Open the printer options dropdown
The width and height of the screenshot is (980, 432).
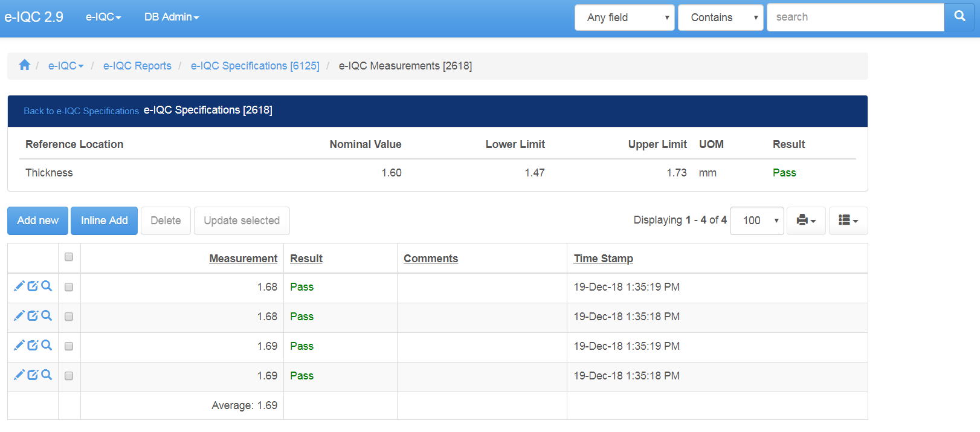coord(806,221)
